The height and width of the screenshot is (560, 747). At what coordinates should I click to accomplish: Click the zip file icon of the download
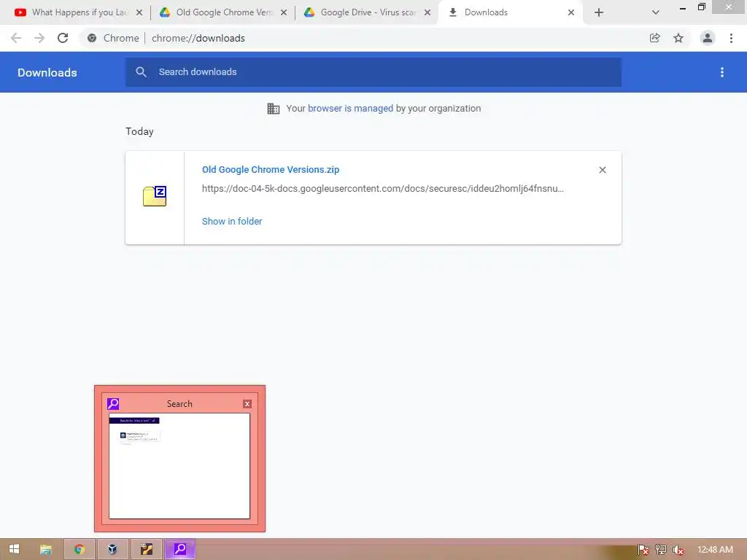155,196
